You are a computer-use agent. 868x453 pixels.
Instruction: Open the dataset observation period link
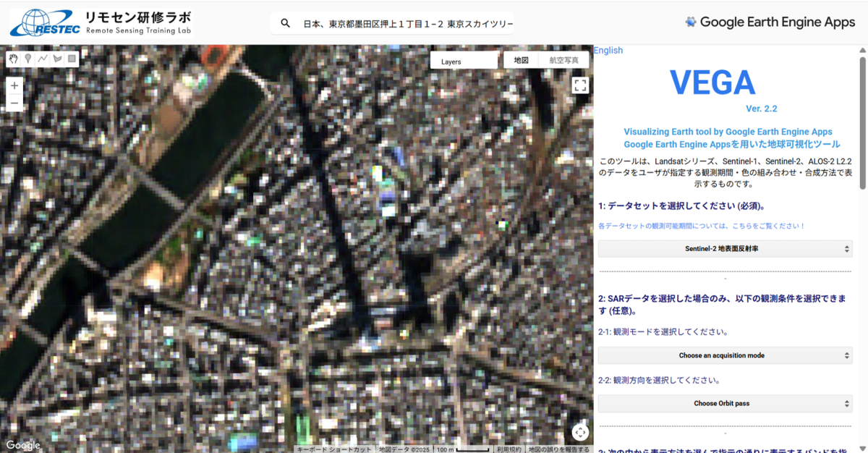[702, 226]
